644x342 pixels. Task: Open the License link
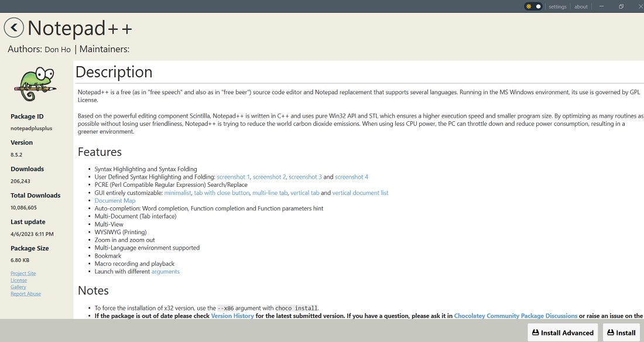tap(18, 280)
